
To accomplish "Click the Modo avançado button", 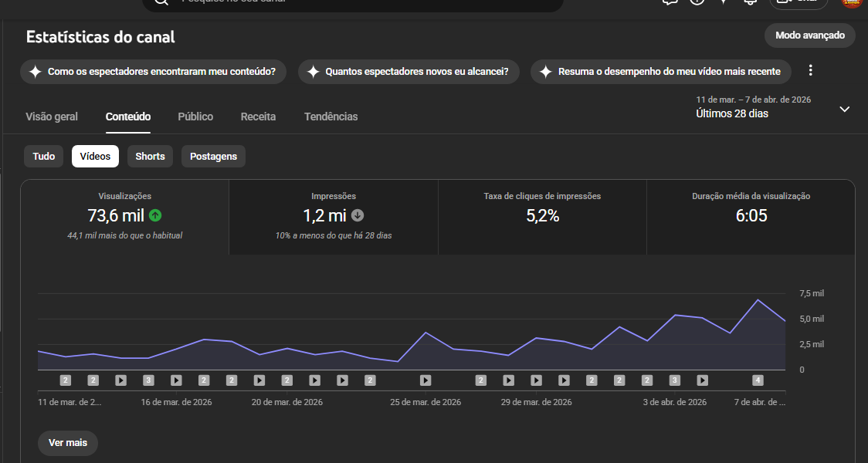I will 810,35.
